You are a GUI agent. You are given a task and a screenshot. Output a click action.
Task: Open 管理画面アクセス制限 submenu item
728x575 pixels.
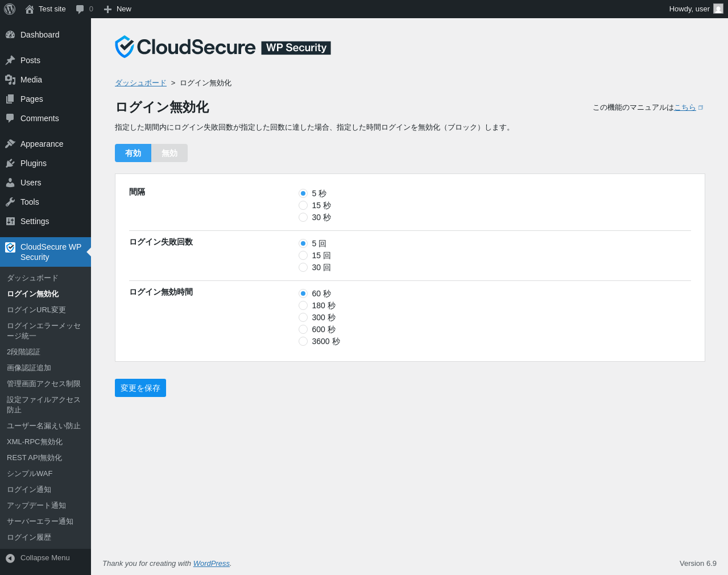(45, 384)
